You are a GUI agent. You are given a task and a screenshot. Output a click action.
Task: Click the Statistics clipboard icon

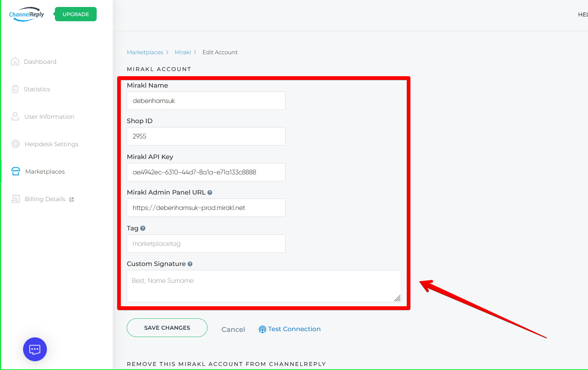pyautogui.click(x=15, y=89)
